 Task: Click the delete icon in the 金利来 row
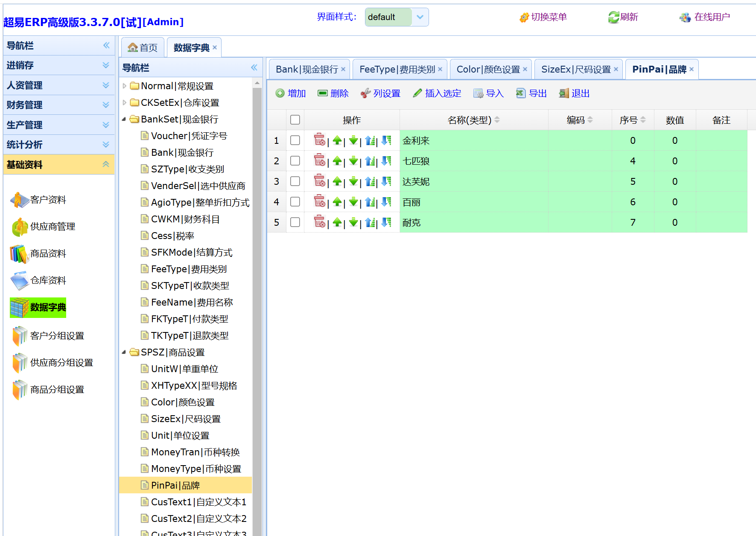point(319,140)
